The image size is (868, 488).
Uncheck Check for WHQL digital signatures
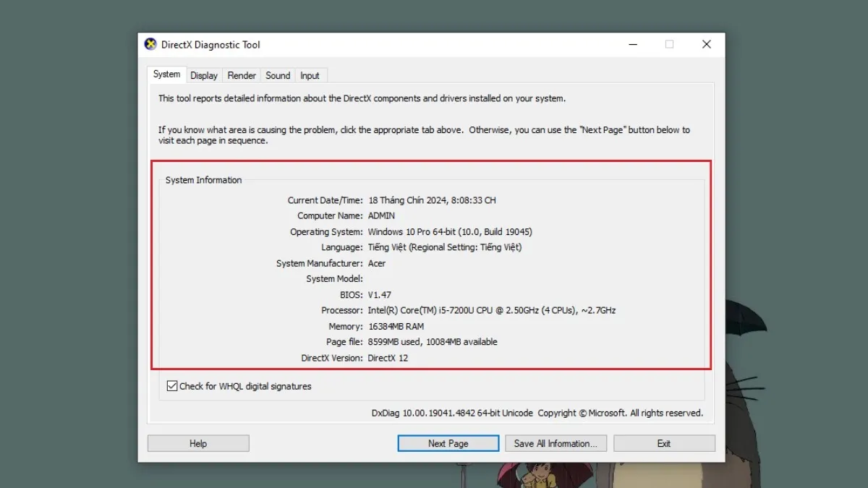pos(172,386)
